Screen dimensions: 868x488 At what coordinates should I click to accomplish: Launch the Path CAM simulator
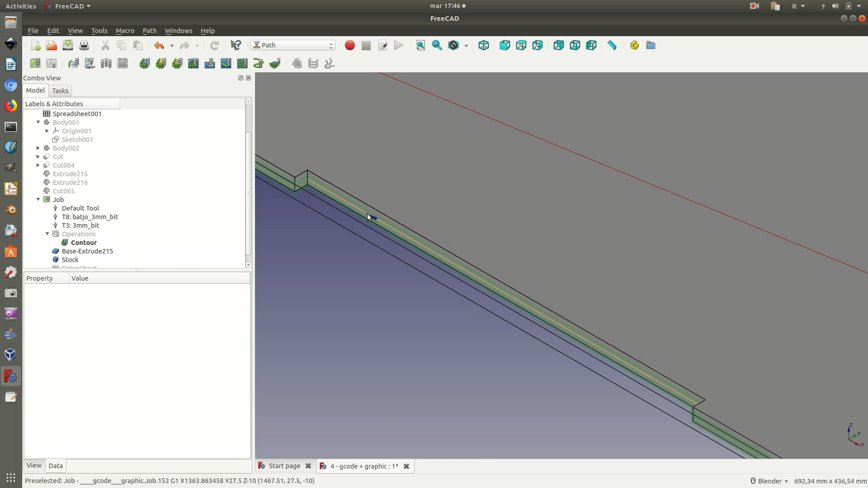click(90, 63)
